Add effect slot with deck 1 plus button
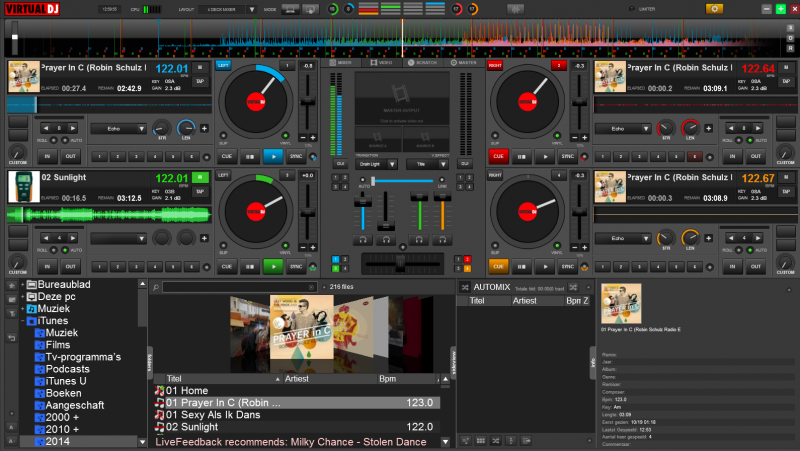Screen dimensions: 800x451 204,129
